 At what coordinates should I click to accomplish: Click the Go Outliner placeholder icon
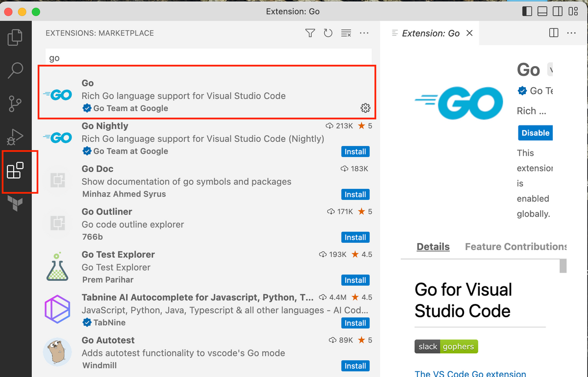[57, 224]
